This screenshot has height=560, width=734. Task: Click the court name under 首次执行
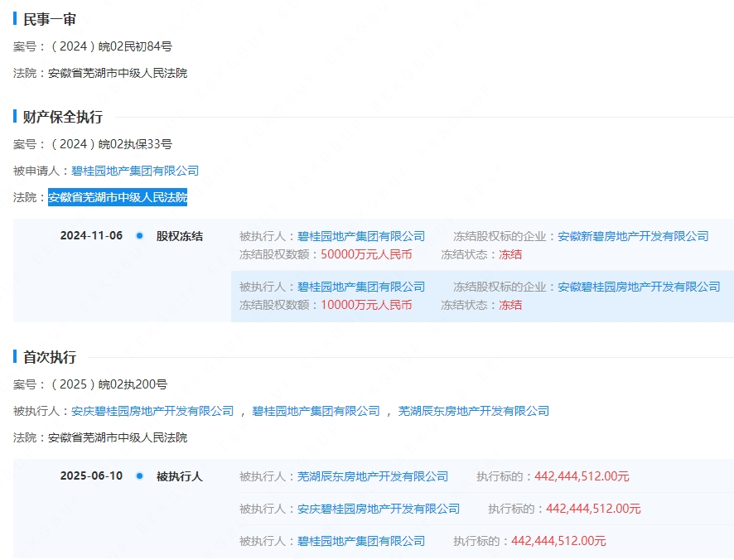tap(118, 437)
